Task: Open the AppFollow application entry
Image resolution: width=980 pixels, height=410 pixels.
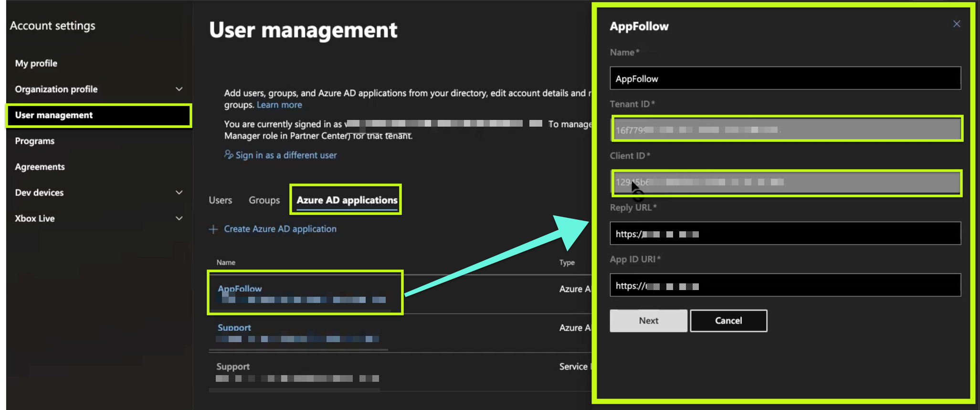Action: (240, 289)
